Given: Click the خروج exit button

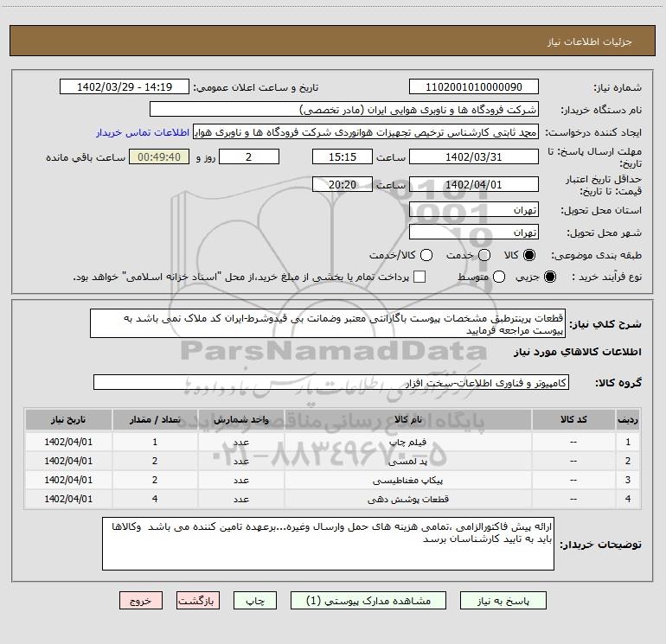Looking at the screenshot, I should tap(141, 601).
